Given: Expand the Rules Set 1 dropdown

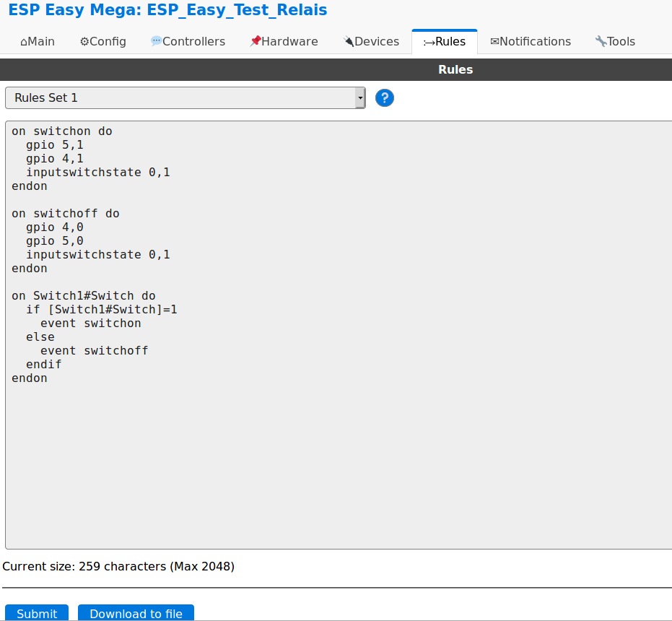Looking at the screenshot, I should (185, 97).
